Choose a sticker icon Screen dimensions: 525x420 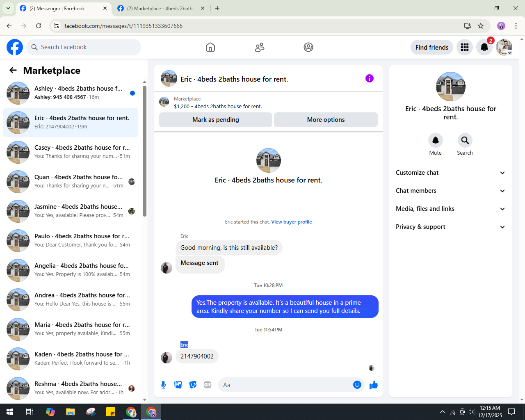[x=193, y=385]
